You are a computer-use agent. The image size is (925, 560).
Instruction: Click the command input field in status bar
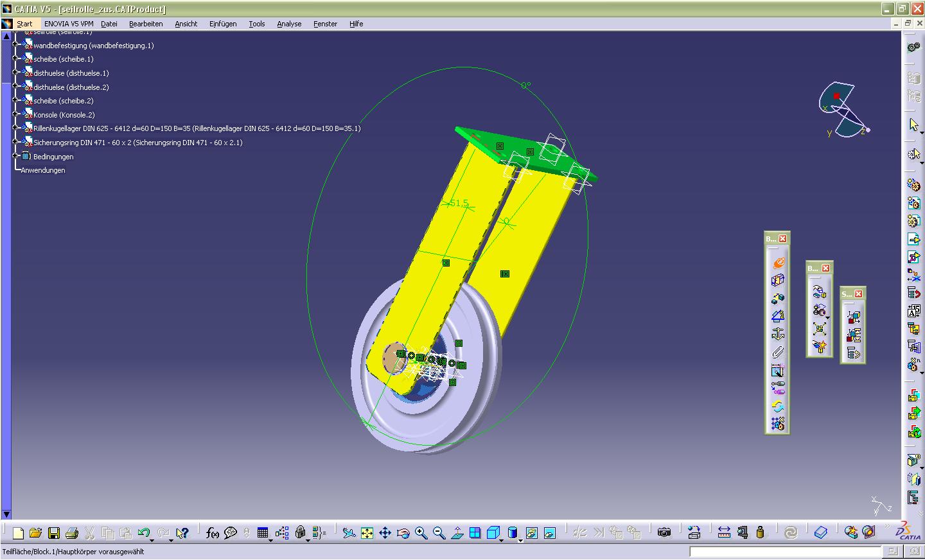(x=786, y=552)
